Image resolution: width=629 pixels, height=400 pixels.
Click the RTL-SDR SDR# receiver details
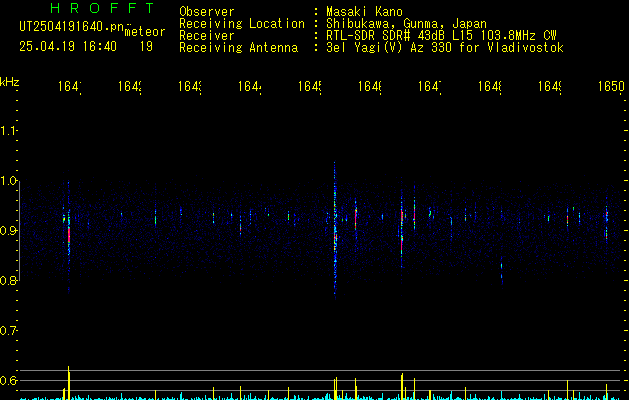441,36
